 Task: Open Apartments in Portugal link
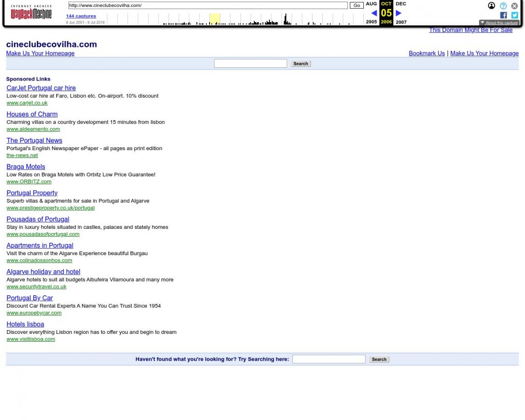pyautogui.click(x=40, y=245)
